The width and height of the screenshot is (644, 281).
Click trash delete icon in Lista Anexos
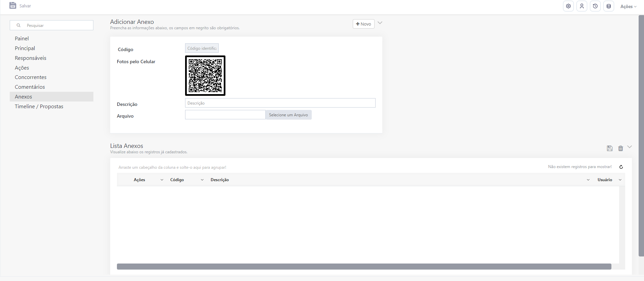pos(620,148)
